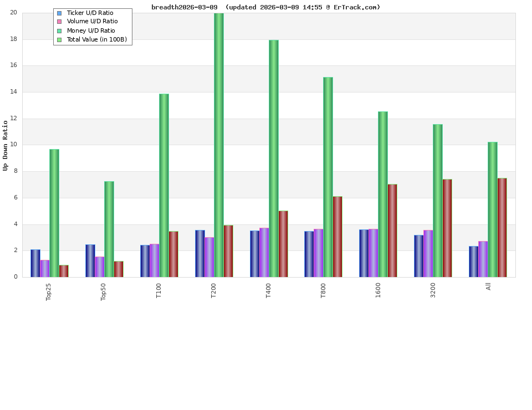Viewport: 532px width, 410px height.
Task: Click the Money U/D Ratio legend swatch
Action: click(x=59, y=30)
